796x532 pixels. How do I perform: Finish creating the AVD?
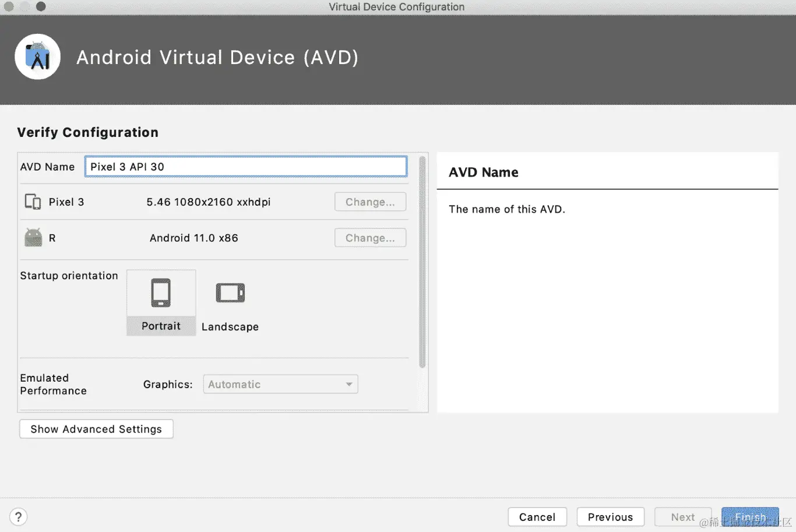click(x=750, y=517)
